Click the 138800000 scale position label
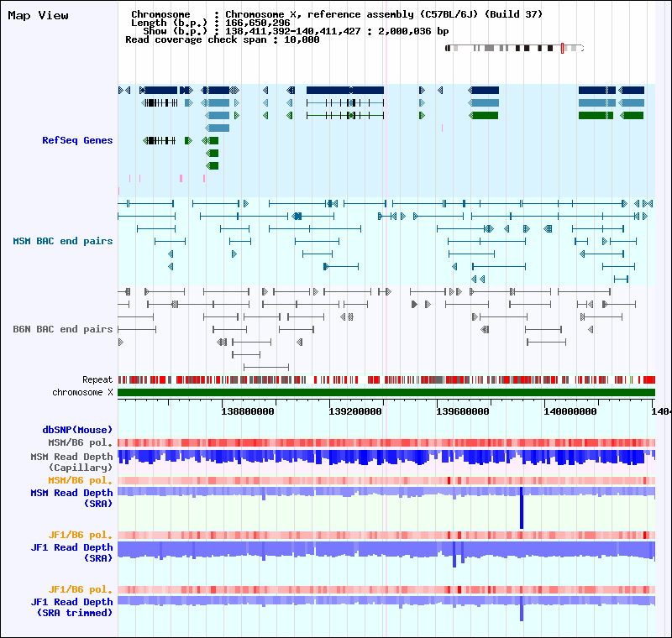The height and width of the screenshot is (638, 672). (x=248, y=411)
